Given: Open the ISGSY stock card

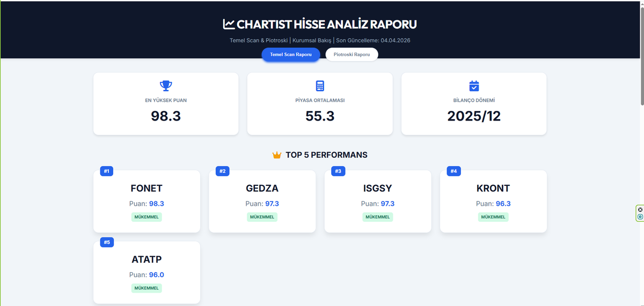Looking at the screenshot, I should click(x=378, y=201).
